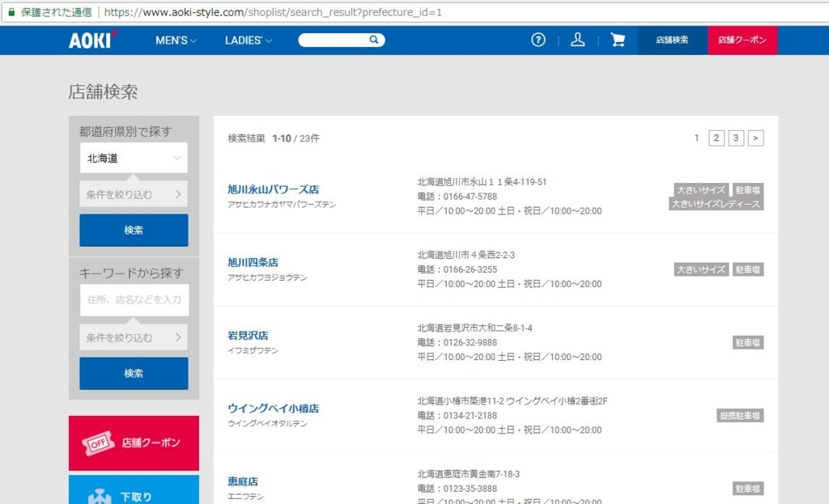The image size is (829, 504).
Task: Click the keyword input 住所、店名などを入力
Action: point(134,299)
